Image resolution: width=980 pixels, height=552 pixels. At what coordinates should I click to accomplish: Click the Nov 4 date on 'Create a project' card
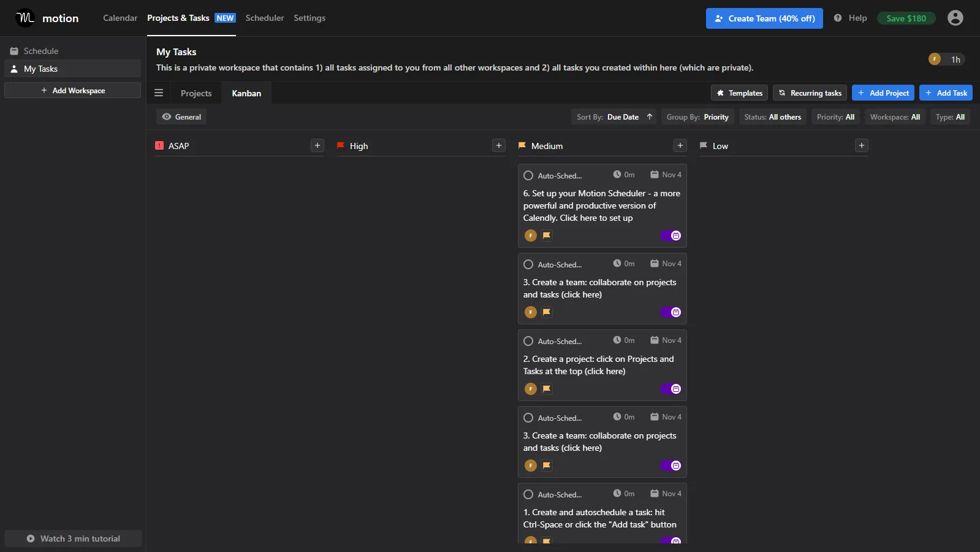pyautogui.click(x=666, y=340)
